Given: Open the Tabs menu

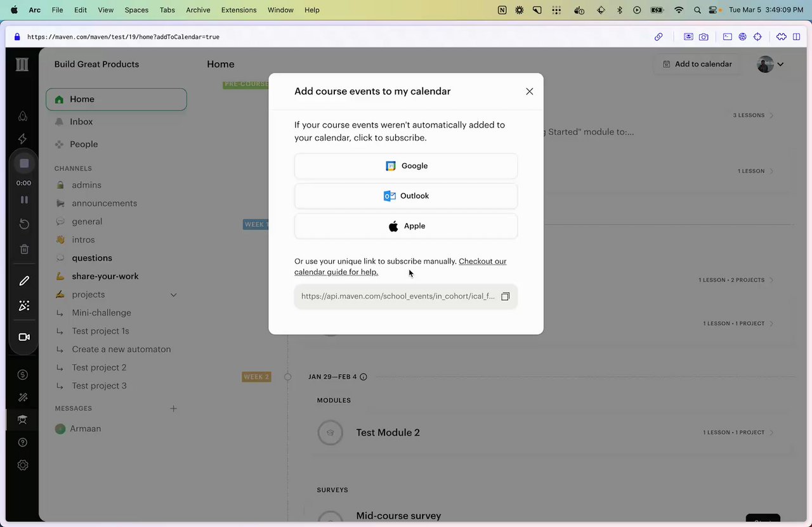Looking at the screenshot, I should pos(167,10).
